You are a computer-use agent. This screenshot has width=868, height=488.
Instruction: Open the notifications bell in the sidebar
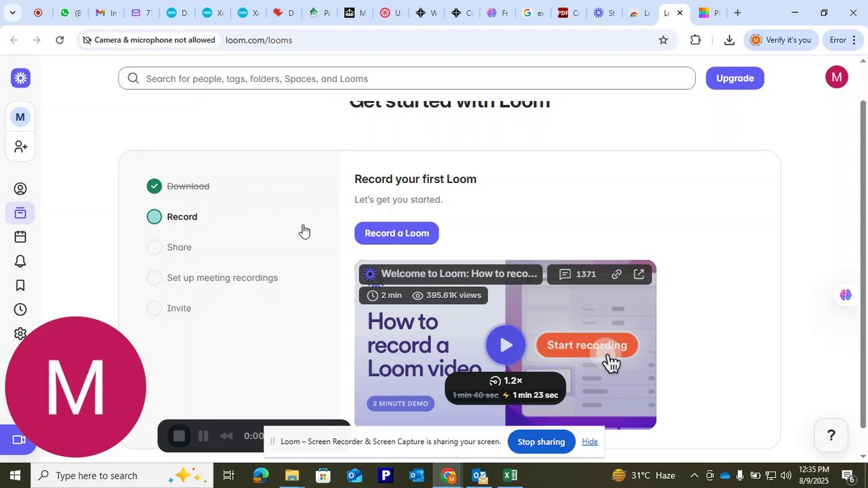(x=20, y=261)
